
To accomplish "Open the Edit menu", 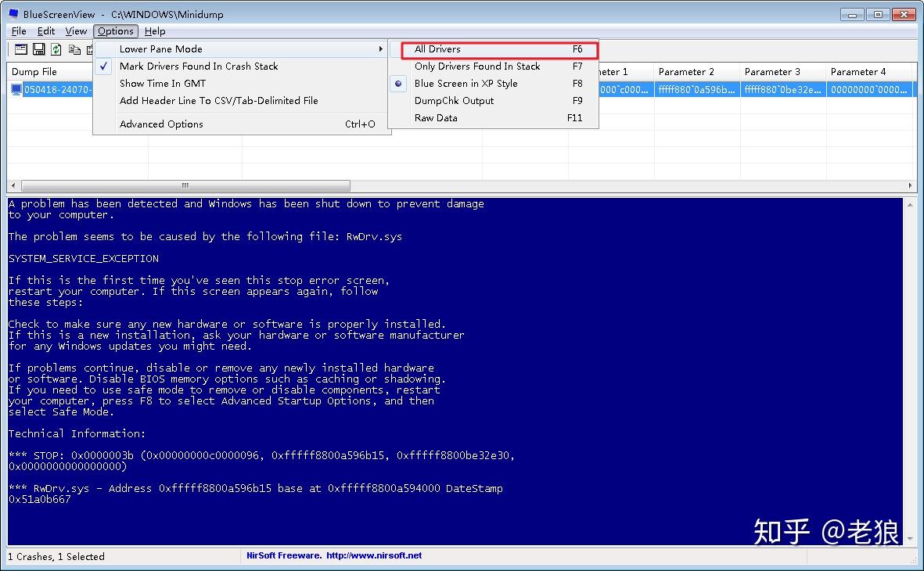I will [x=46, y=31].
